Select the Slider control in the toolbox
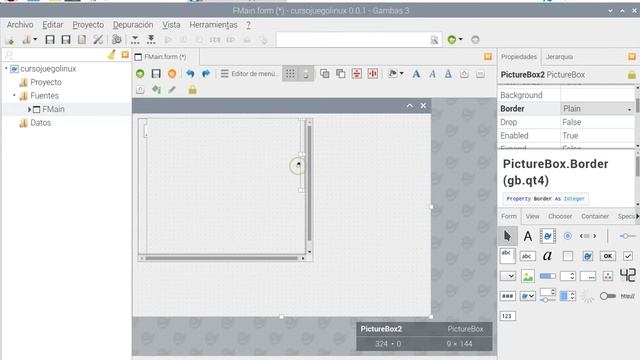This screenshot has width=640, height=360. (627, 236)
